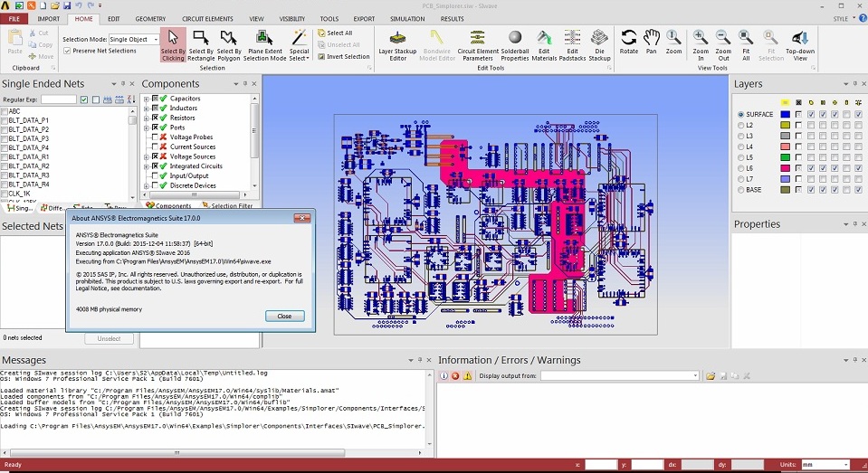Switch to the GEOMETRY ribbon tab
Screen dimensions: 868x473
click(150, 19)
